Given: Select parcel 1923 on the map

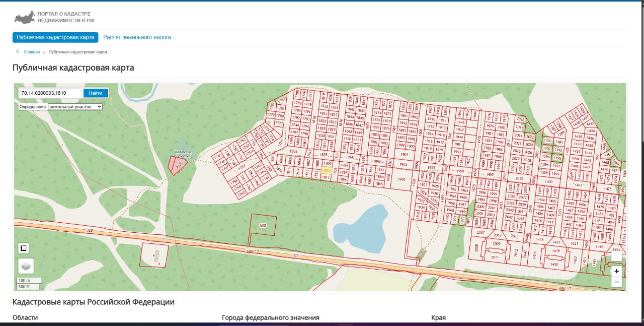Looking at the screenshot, I should [x=431, y=167].
